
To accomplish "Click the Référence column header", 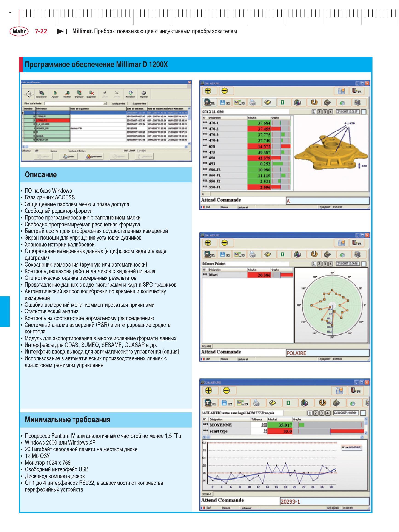I will pos(53,109).
